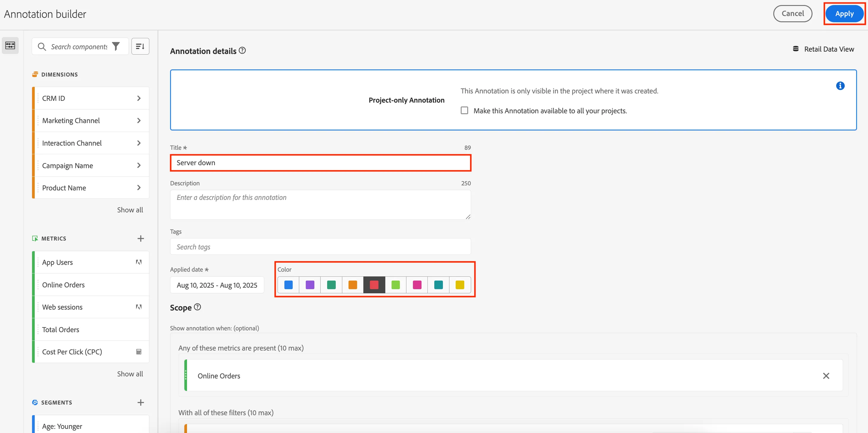Click the Adobe icon on Web sessions

coord(139,307)
